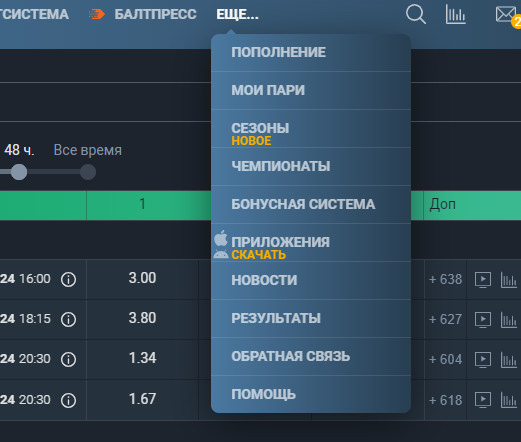This screenshot has height=442, width=521.
Task: Click info icon for 16:00 match
Action: pyautogui.click(x=69, y=279)
